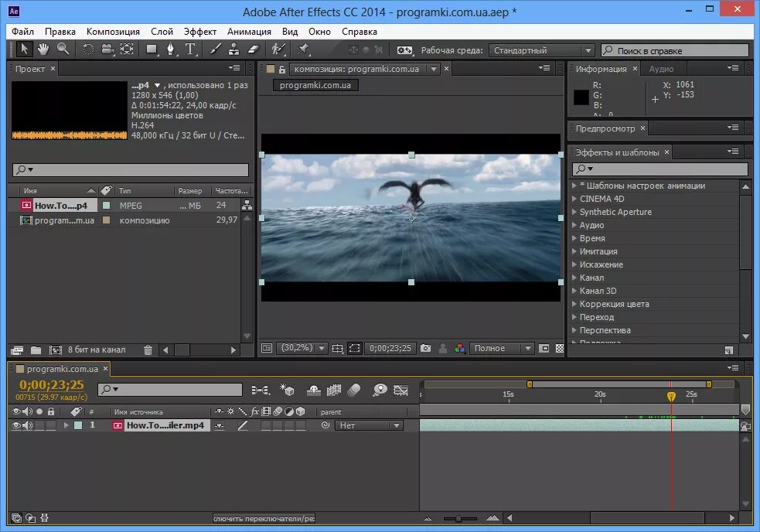Viewport: 760px width, 532px height.
Task: Toggle the Solo switch for layer 1
Action: click(x=39, y=425)
